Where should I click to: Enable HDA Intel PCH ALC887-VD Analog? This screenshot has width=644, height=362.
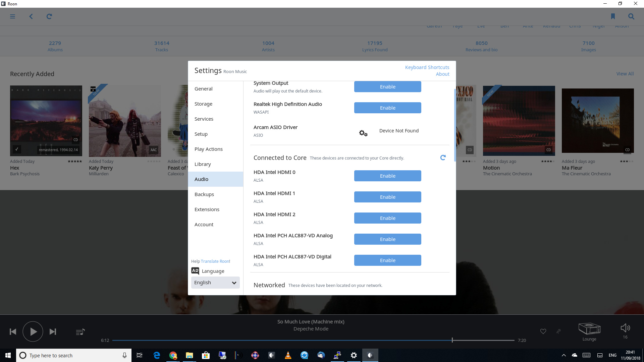point(388,239)
